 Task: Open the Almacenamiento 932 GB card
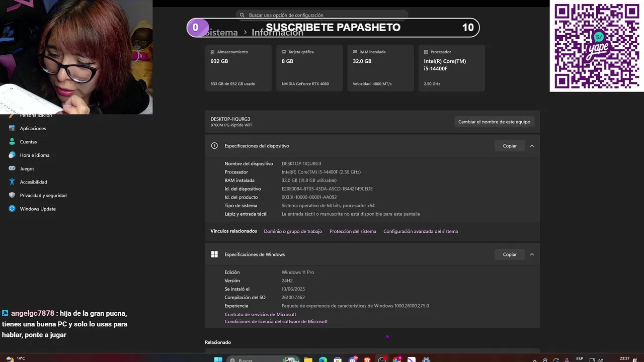(238, 68)
